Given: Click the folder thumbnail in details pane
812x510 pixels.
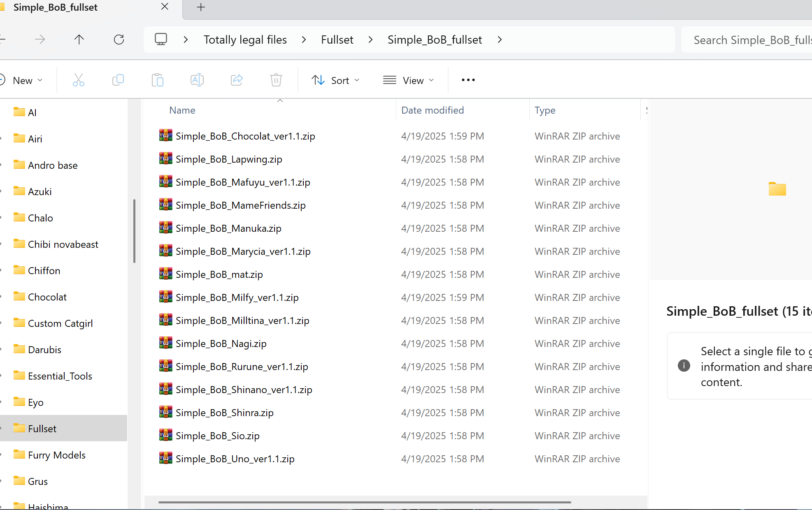Looking at the screenshot, I should tap(777, 189).
